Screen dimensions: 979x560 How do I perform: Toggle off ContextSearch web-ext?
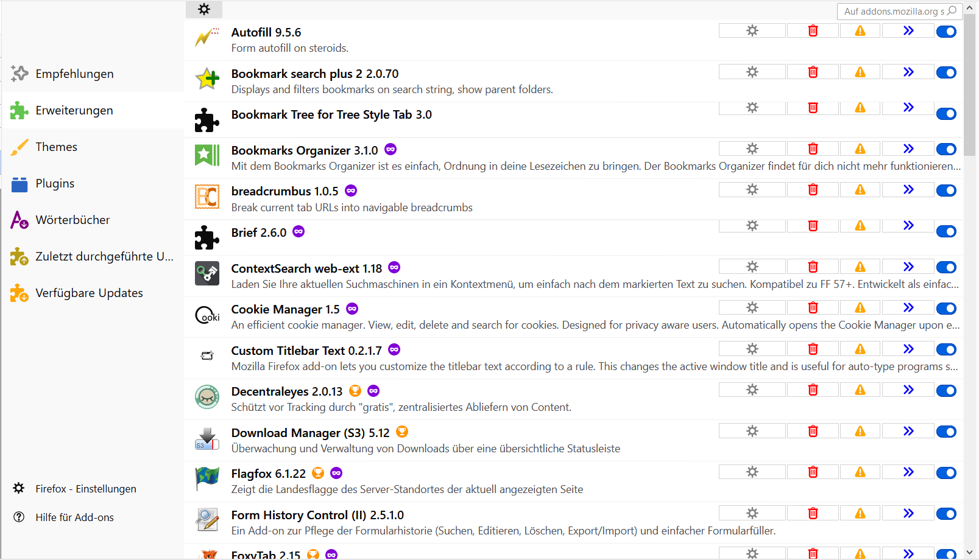(946, 267)
